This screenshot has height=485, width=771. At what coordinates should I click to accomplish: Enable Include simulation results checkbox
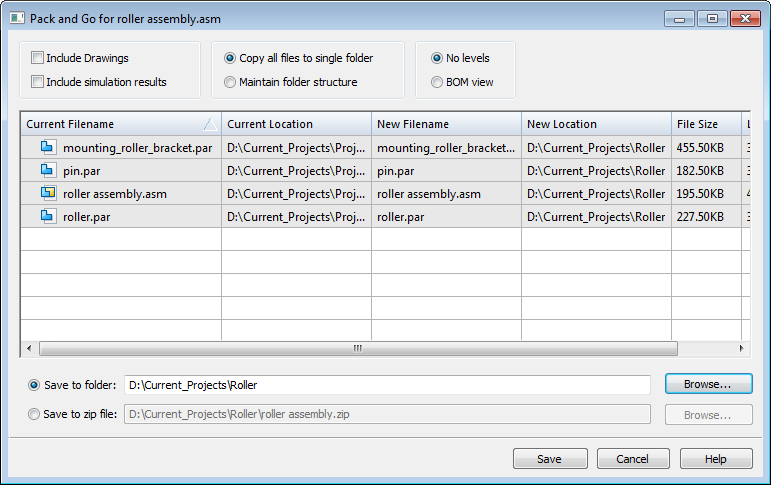pyautogui.click(x=38, y=82)
